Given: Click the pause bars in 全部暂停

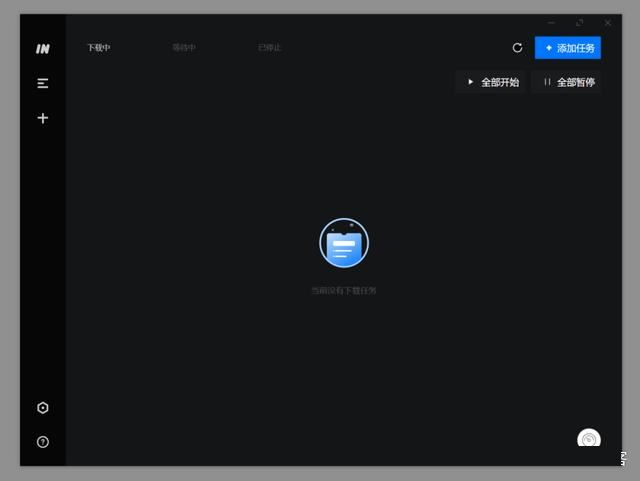Looking at the screenshot, I should (x=547, y=82).
